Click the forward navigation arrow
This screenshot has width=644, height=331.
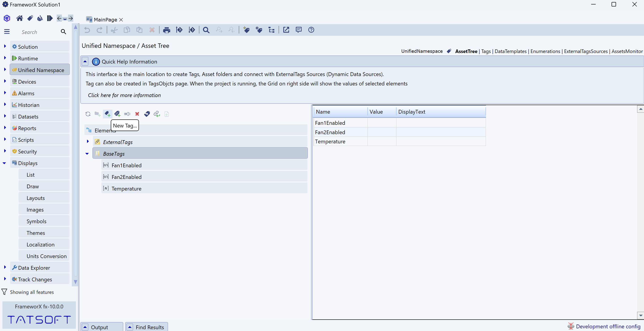(71, 18)
